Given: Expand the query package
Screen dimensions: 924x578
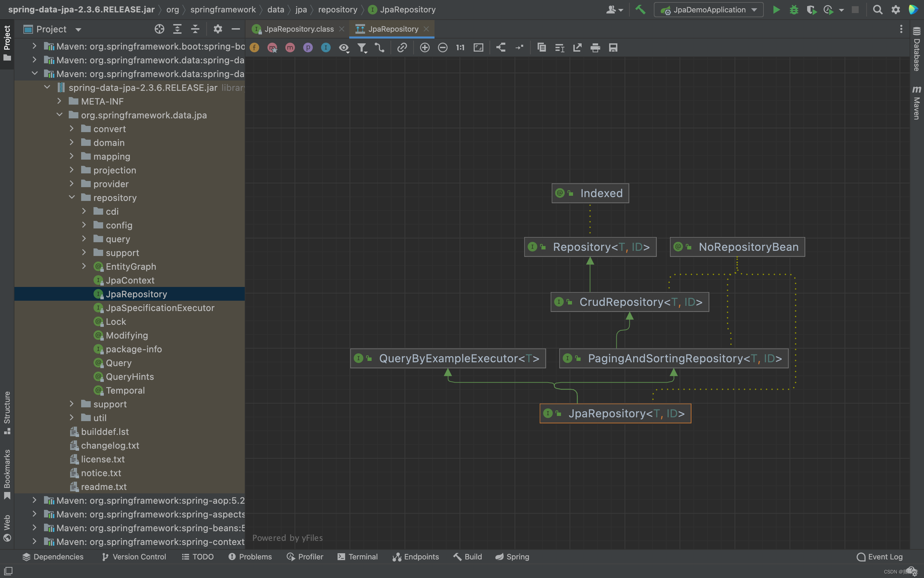Looking at the screenshot, I should pyautogui.click(x=84, y=239).
